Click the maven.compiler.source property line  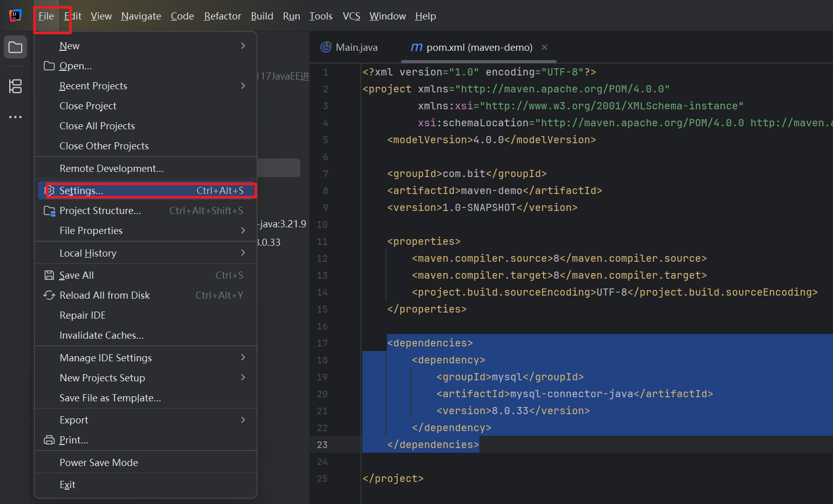(559, 258)
